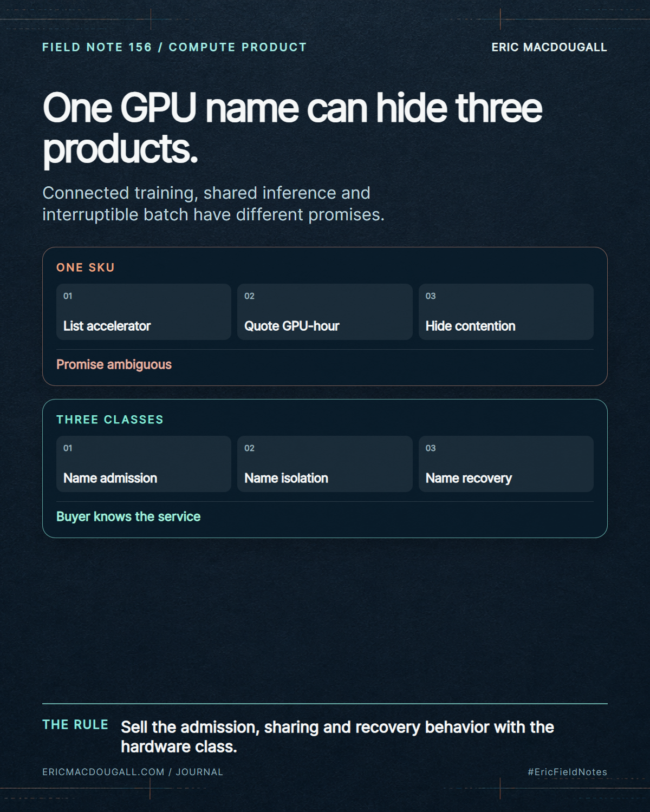Select the ONE SKU section heading
The width and height of the screenshot is (650, 812).
click(x=86, y=267)
